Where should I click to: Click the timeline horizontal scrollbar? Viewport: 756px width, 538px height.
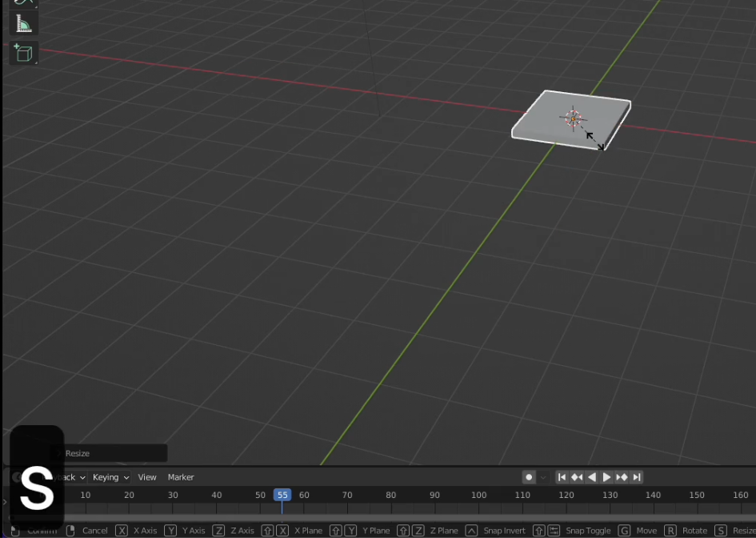point(381,518)
